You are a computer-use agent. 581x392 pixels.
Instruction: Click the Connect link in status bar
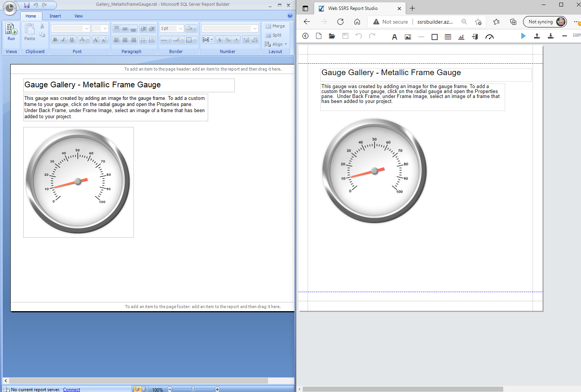[x=71, y=389]
